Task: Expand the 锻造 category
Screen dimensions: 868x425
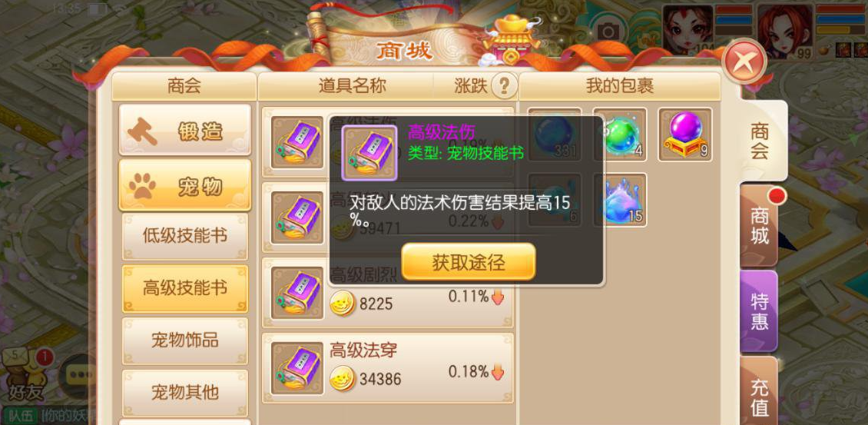Action: 185,130
